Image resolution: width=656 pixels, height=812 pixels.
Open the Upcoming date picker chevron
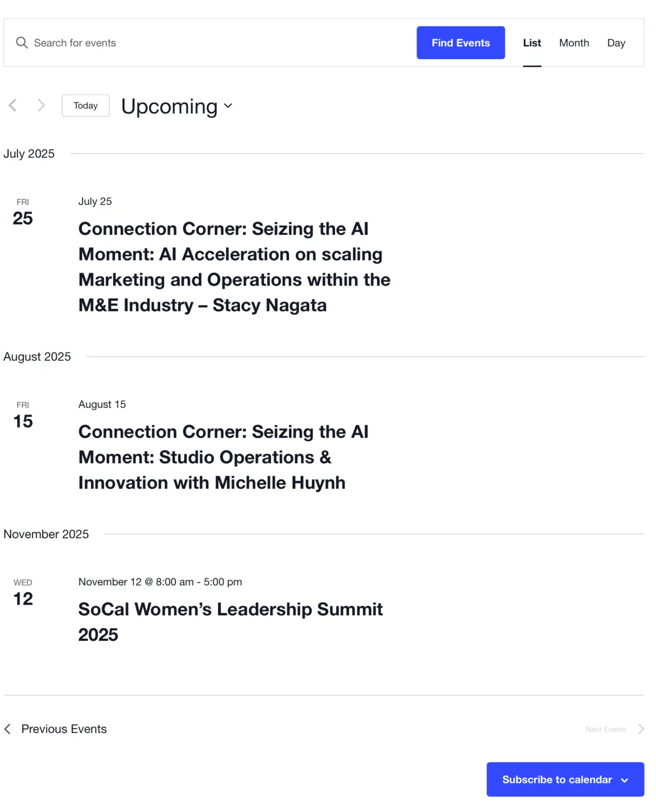click(x=228, y=106)
